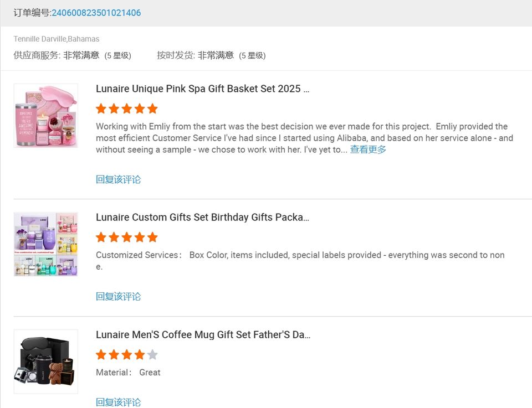Click the purple custom gifts set thumbnail
Viewport: 532px width, 408px height.
[46, 244]
